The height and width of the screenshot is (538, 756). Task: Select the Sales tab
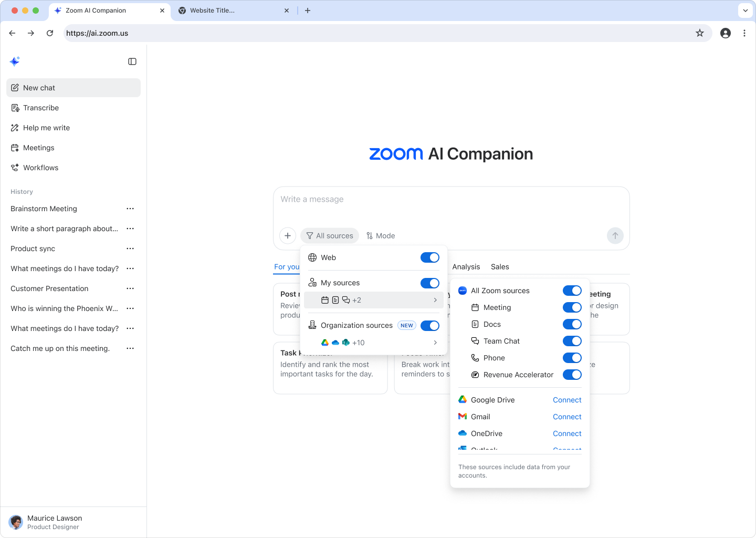pos(499,266)
